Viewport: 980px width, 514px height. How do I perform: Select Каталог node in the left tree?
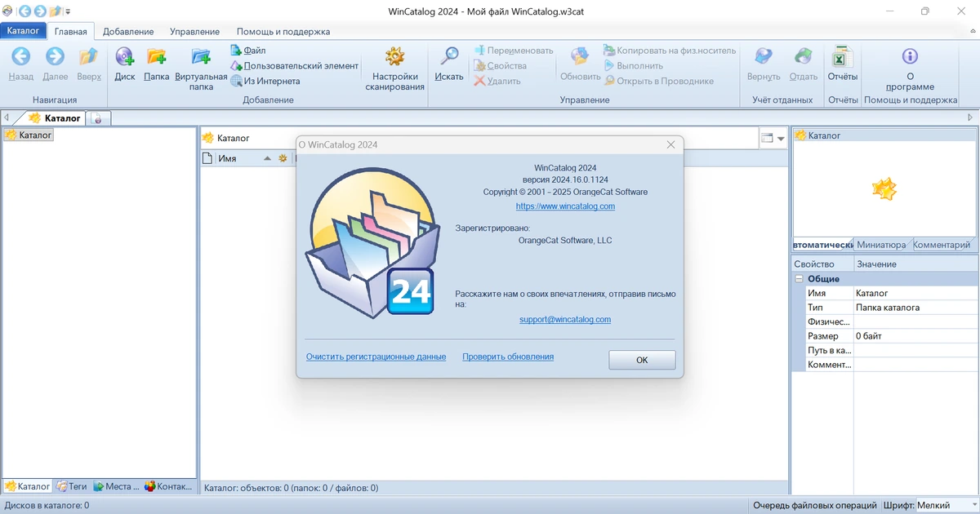(x=29, y=135)
